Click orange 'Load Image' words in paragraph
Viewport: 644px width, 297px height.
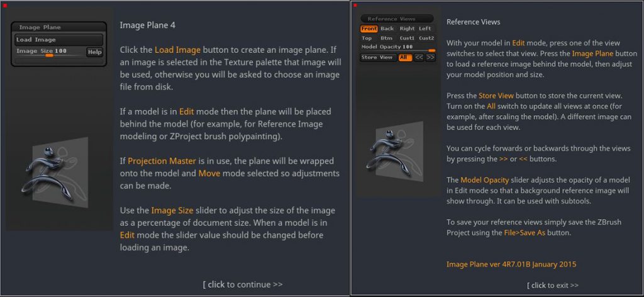(x=177, y=50)
